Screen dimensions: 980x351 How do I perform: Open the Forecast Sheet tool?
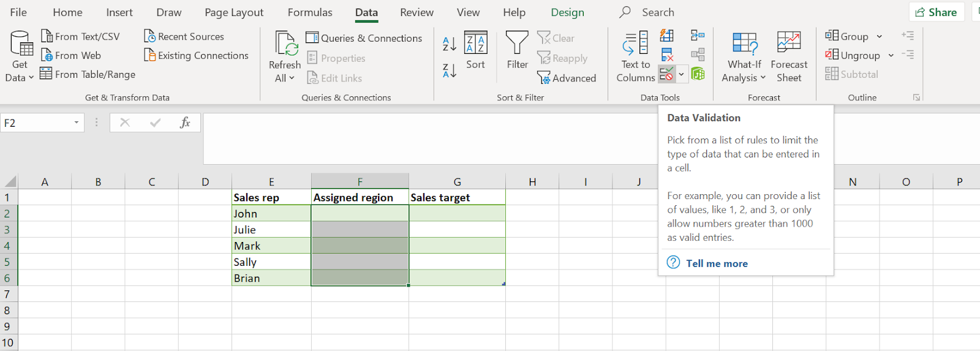coord(788,56)
